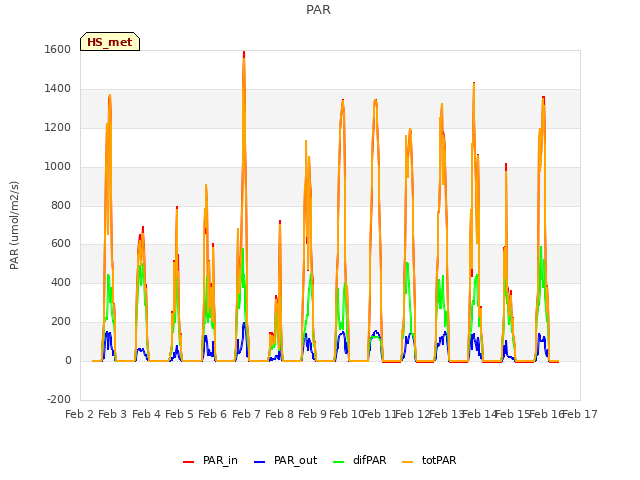
Task: Click the Feb 7 x-axis label
Action: [247, 414]
